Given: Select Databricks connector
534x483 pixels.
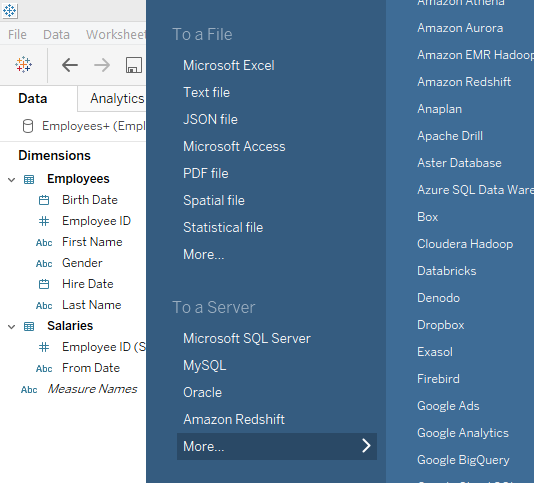Looking at the screenshot, I should click(x=447, y=271).
